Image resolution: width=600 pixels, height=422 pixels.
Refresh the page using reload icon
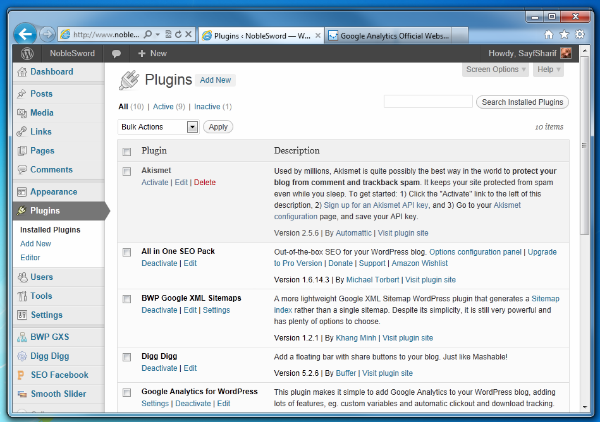click(178, 34)
